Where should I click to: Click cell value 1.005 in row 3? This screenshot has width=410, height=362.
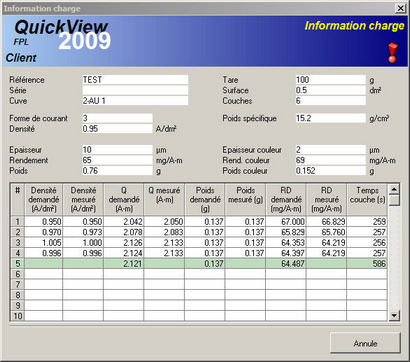click(x=43, y=242)
